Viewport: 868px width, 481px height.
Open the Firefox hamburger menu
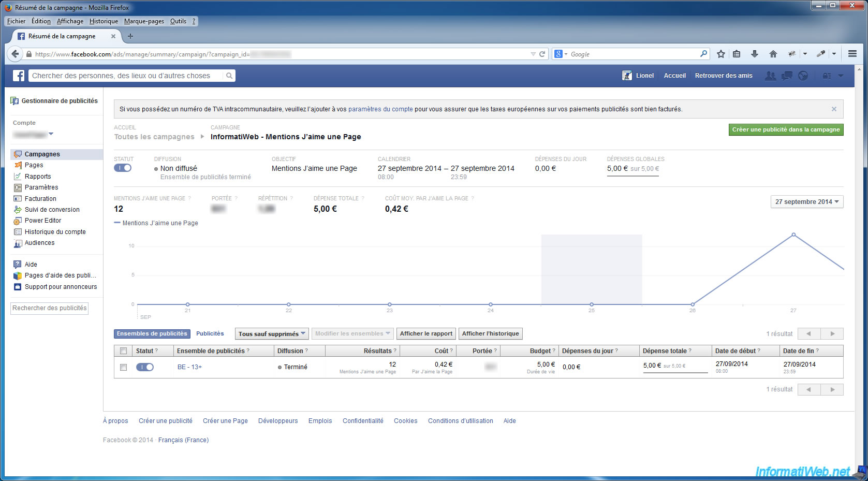coord(852,54)
